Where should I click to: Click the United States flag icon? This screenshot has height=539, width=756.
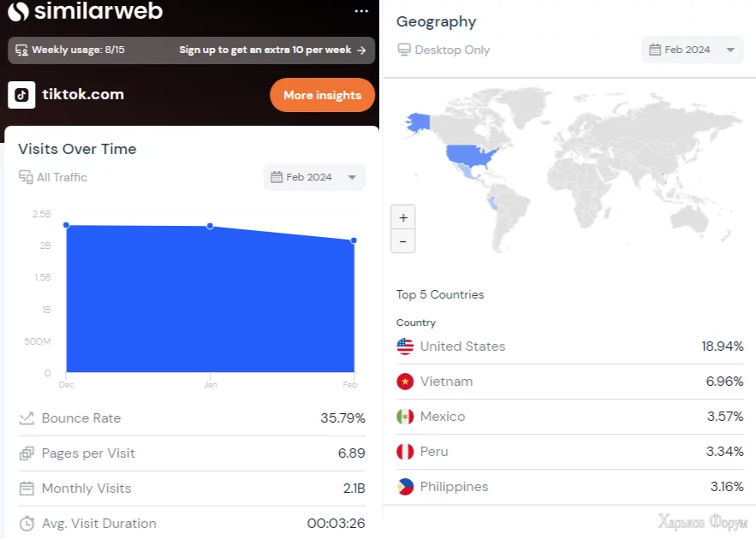tap(404, 346)
